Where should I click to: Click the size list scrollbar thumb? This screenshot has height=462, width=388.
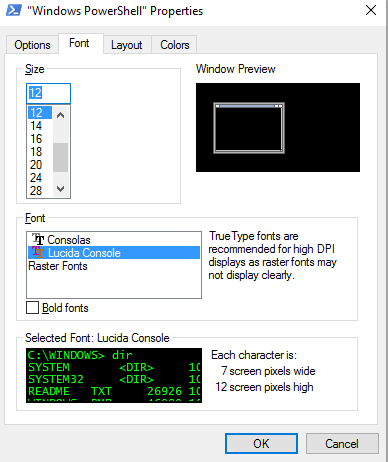60,157
